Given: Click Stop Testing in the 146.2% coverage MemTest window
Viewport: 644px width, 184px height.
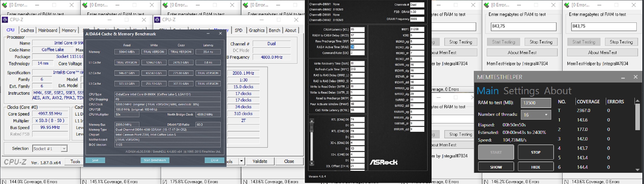Looking at the screenshot, I should click(541, 42).
